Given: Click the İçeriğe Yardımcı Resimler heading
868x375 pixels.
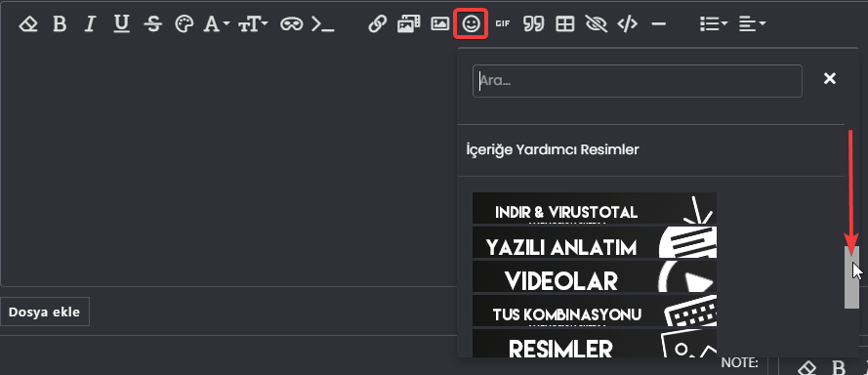Looking at the screenshot, I should coord(553,149).
